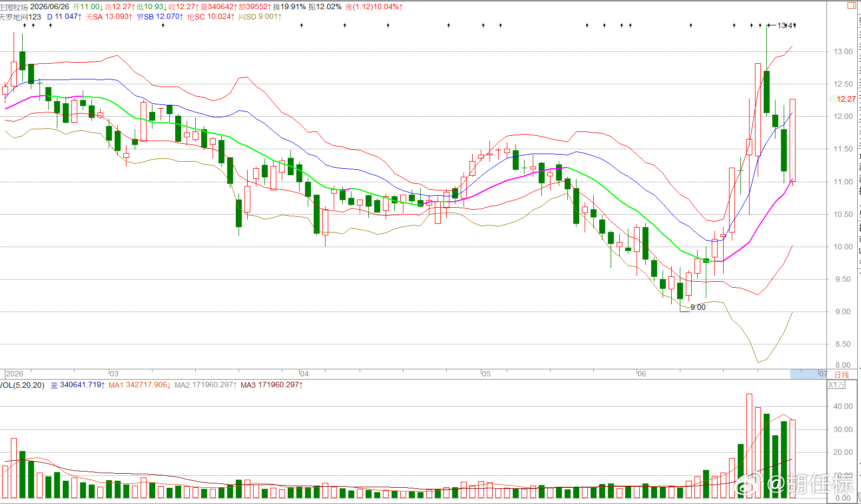Select the 天SA 13.093 indicator value

109,17
